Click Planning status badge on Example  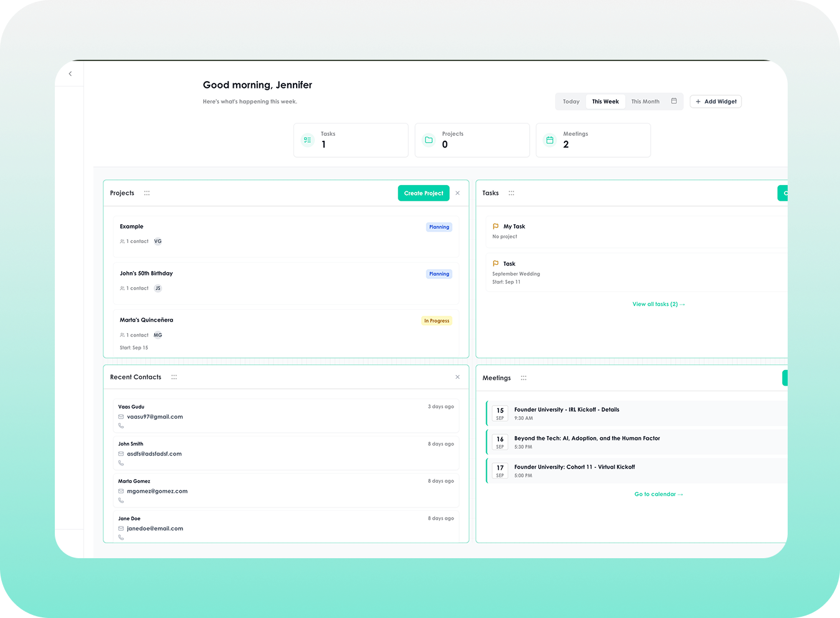click(x=439, y=227)
